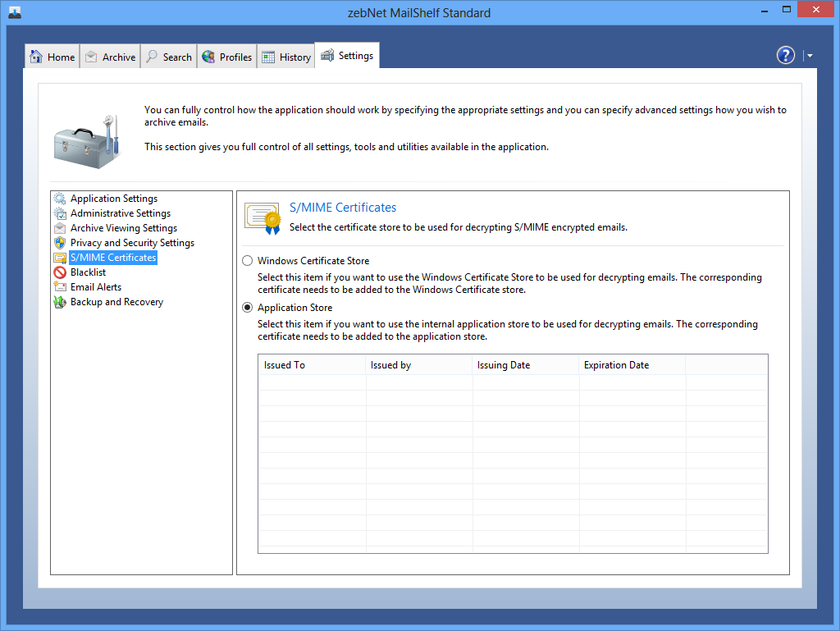Choose the Application Store radio option
840x631 pixels.
248,308
